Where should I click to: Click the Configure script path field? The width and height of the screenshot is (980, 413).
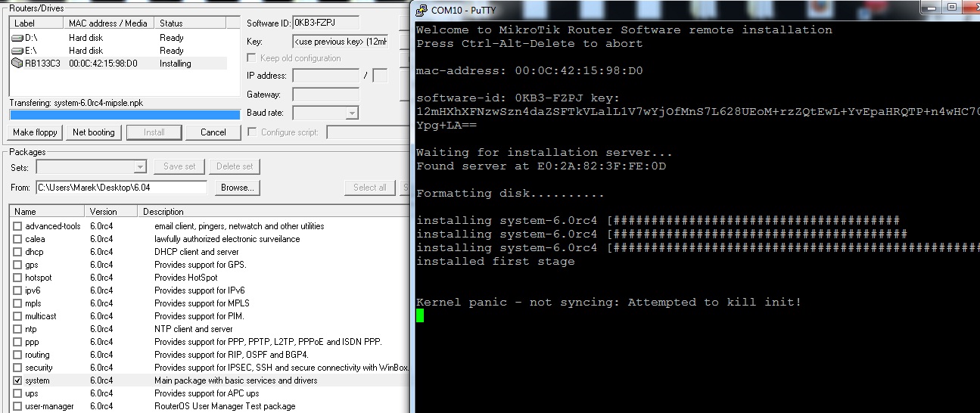coord(368,132)
